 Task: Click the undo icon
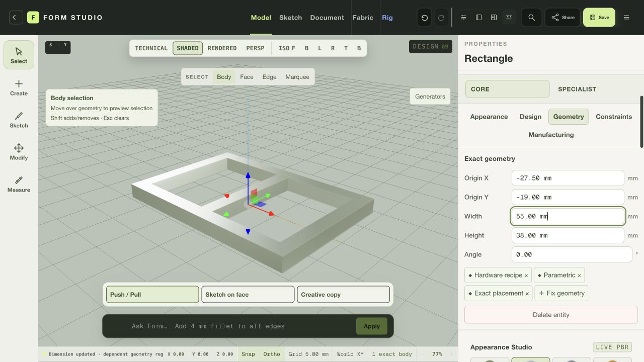click(425, 18)
